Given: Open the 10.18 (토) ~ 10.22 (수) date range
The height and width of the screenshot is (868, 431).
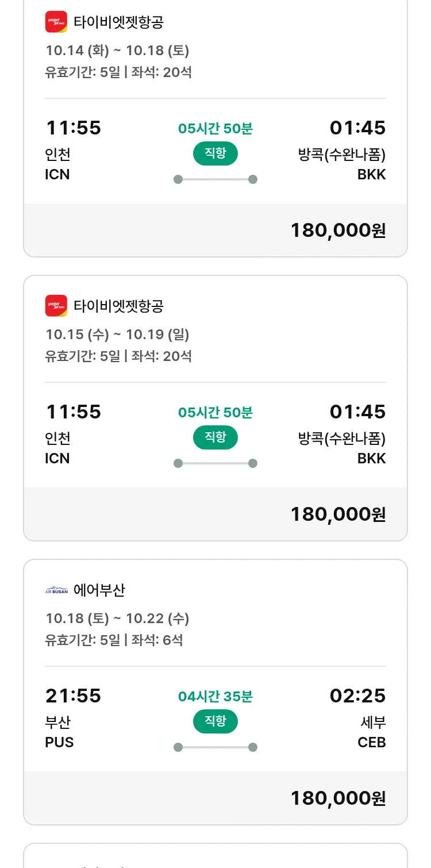Looking at the screenshot, I should click(x=117, y=619).
